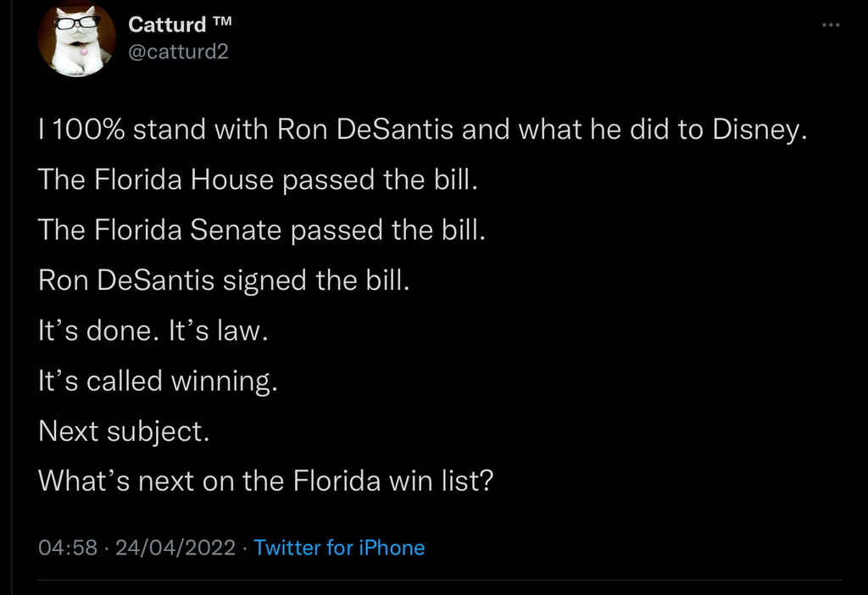868x595 pixels.
Task: Click the word Disney in the tweet
Action: click(758, 131)
